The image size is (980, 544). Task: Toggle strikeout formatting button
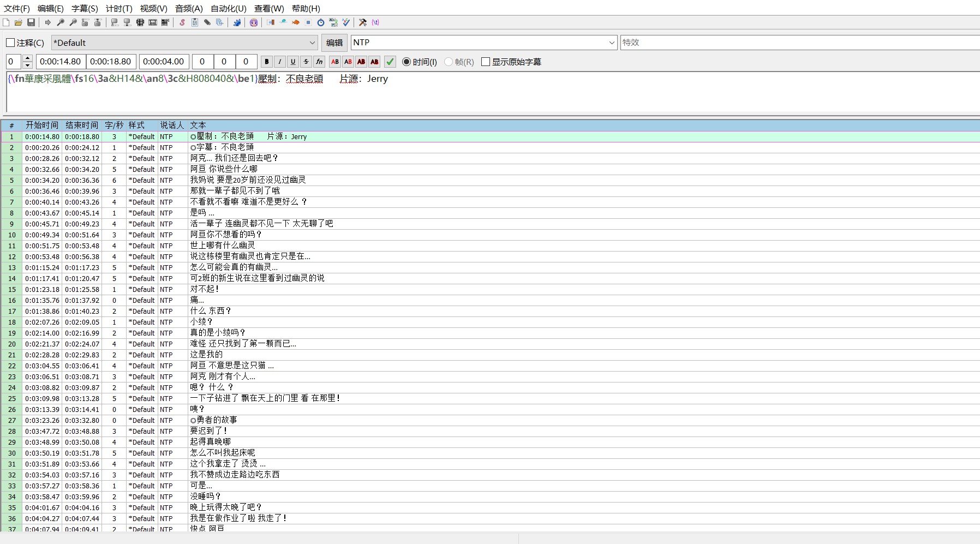coord(306,62)
